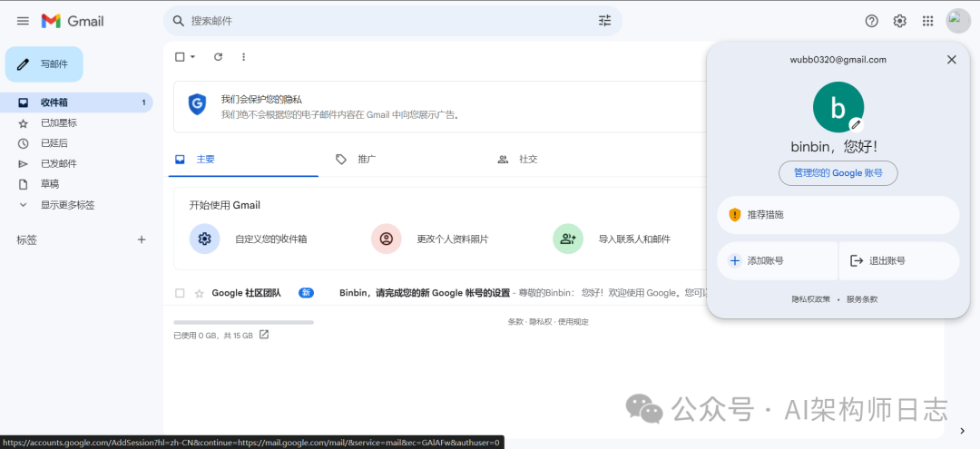Star the Google 社区团队 email
The image size is (980, 449).
198,293
